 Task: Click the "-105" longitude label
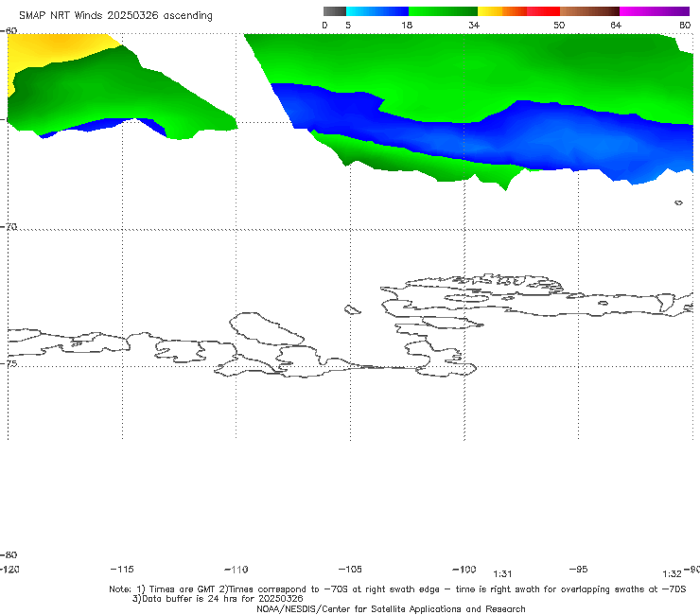click(x=350, y=570)
